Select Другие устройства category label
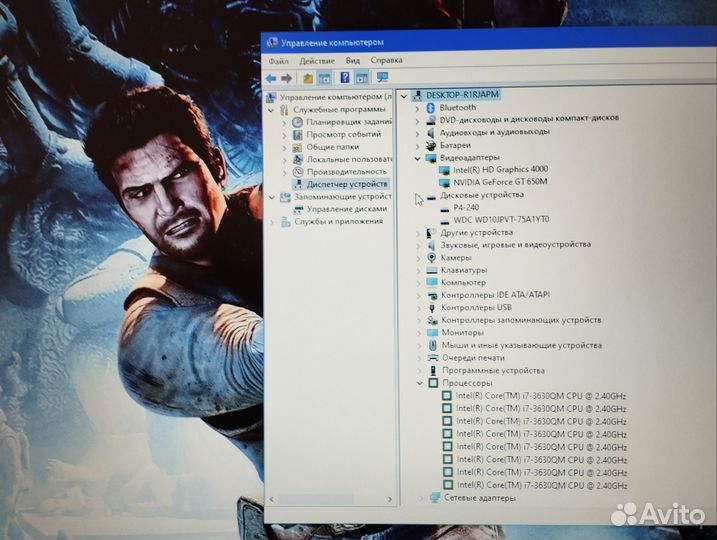The image size is (717, 540). pyautogui.click(x=476, y=233)
